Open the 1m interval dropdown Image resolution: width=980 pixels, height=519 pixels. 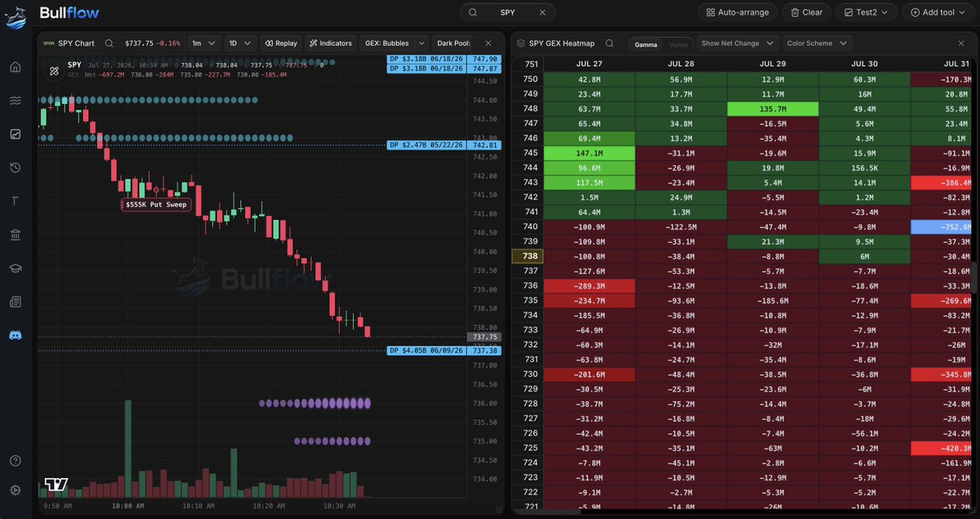click(204, 43)
